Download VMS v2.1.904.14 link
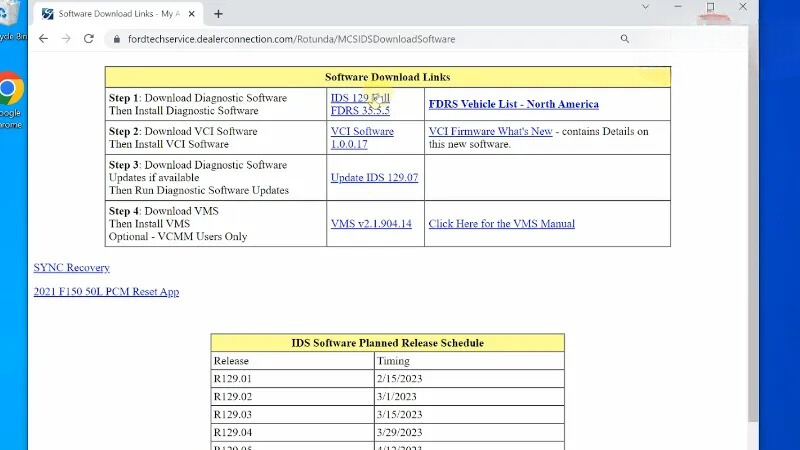The height and width of the screenshot is (450, 800). point(371,223)
